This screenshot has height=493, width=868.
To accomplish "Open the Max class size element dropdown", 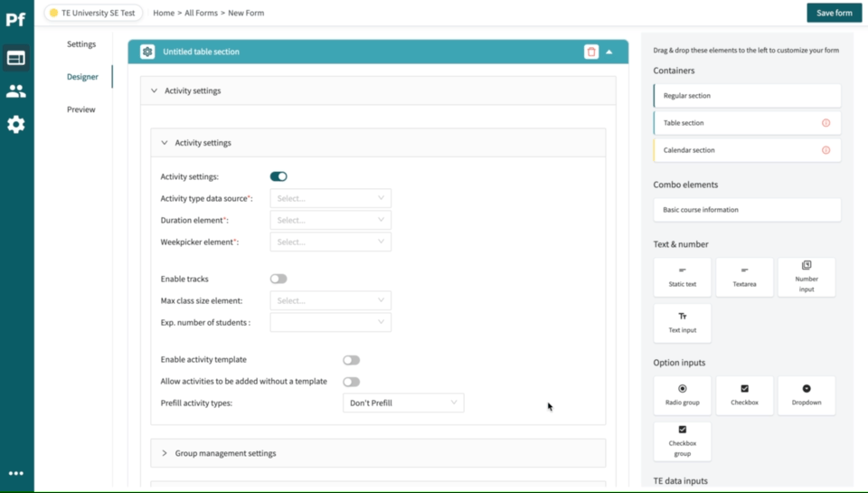I will tap(331, 300).
